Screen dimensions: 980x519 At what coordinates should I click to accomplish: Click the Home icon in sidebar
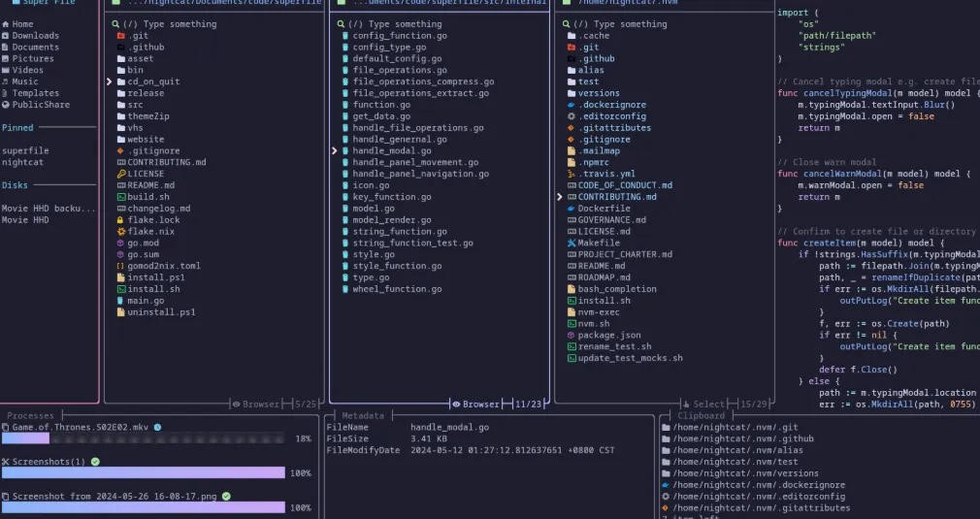tap(5, 24)
